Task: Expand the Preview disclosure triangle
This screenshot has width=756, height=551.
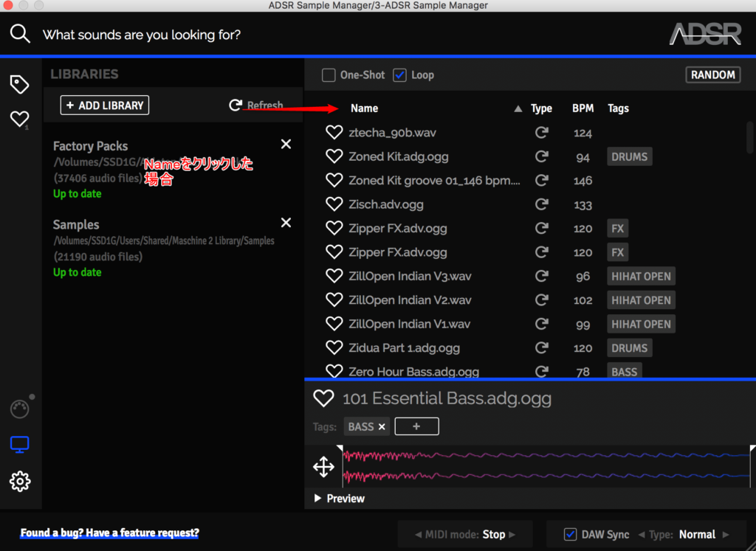Action: (x=317, y=499)
